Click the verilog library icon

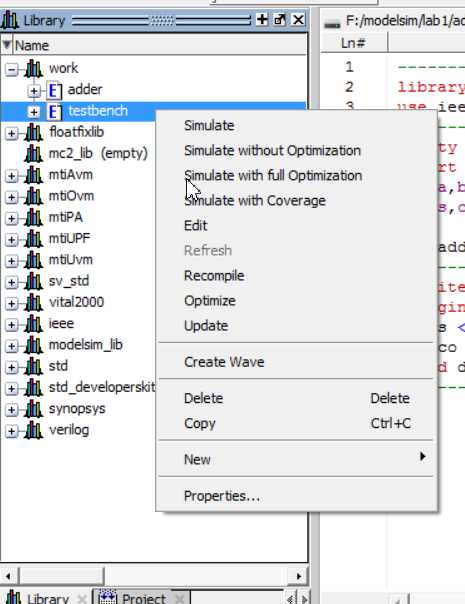(x=34, y=430)
